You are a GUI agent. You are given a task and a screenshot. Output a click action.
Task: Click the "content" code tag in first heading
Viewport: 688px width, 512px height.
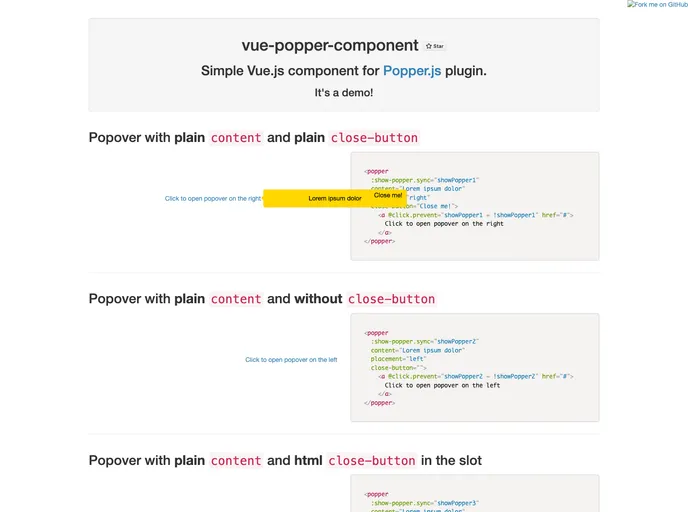[x=236, y=138]
